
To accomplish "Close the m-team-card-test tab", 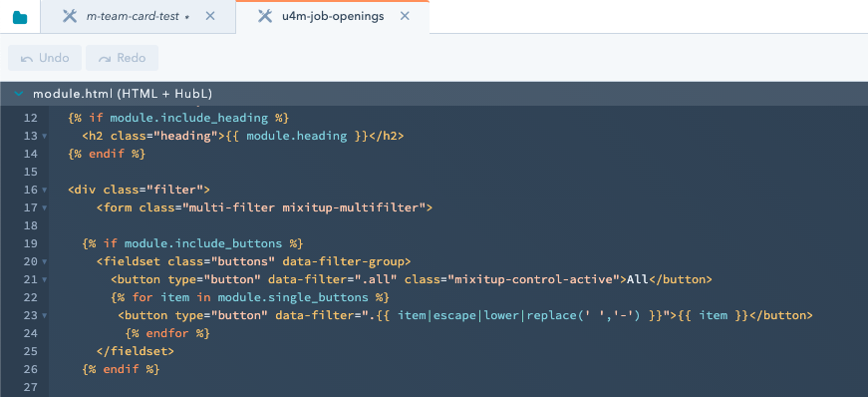I will point(210,17).
